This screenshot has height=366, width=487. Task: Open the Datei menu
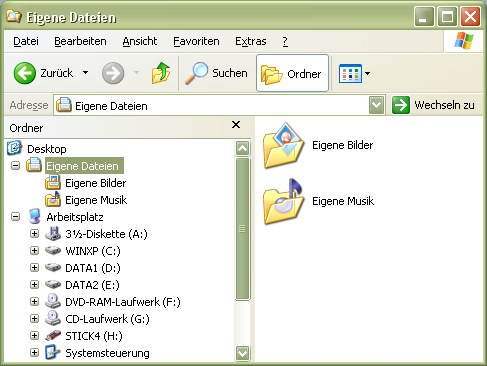(26, 41)
